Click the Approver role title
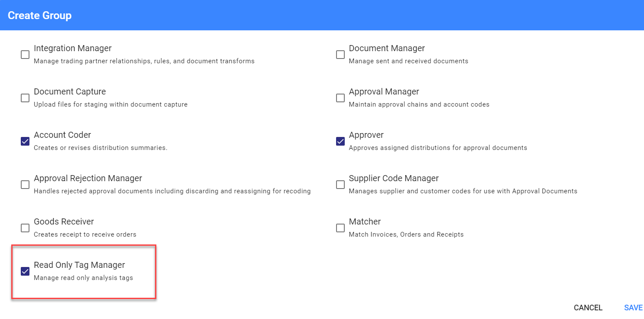 click(x=366, y=135)
